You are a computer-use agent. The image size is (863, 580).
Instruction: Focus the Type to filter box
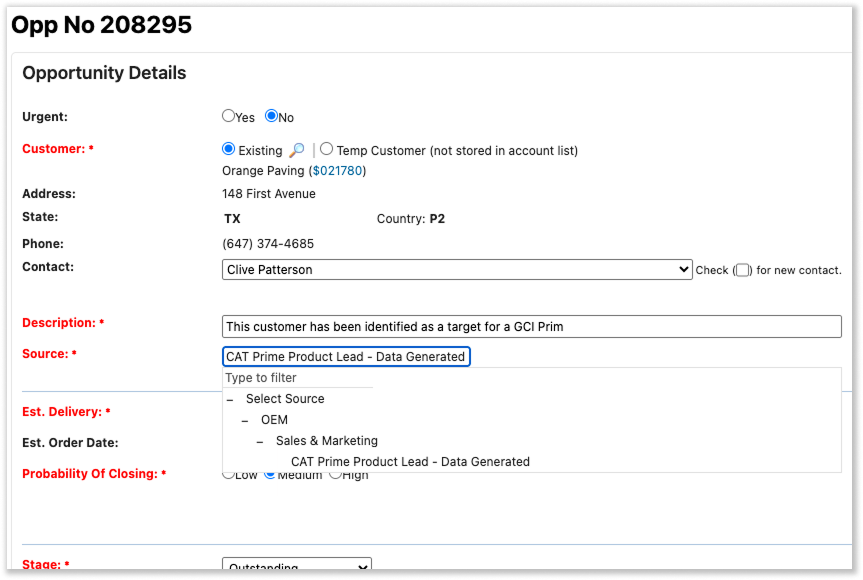(x=298, y=378)
